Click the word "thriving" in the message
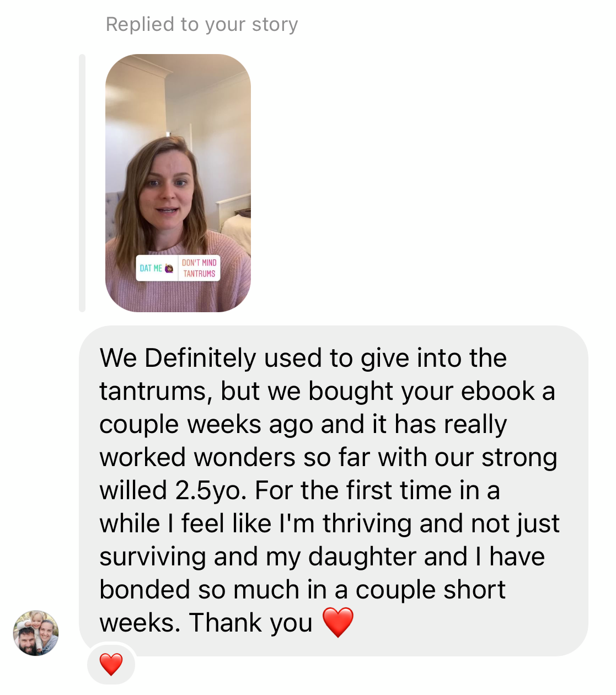Screen dimensions: 616x695 pyautogui.click(x=367, y=524)
